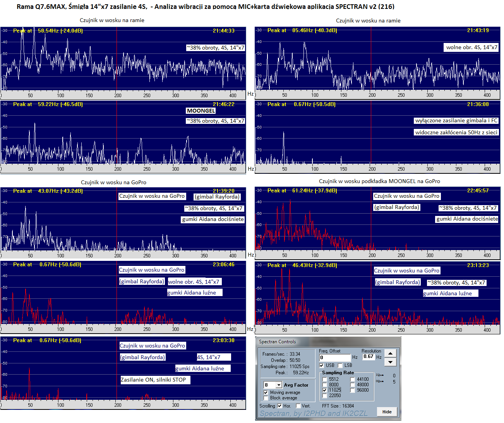Choose the 8000 sampling rate
The width and height of the screenshot is (504, 423).
click(325, 385)
